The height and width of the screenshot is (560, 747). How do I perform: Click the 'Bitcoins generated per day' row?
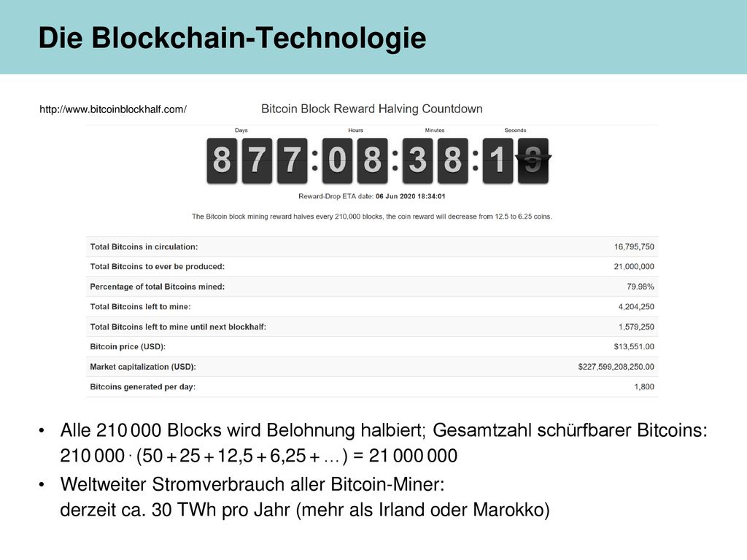372,386
